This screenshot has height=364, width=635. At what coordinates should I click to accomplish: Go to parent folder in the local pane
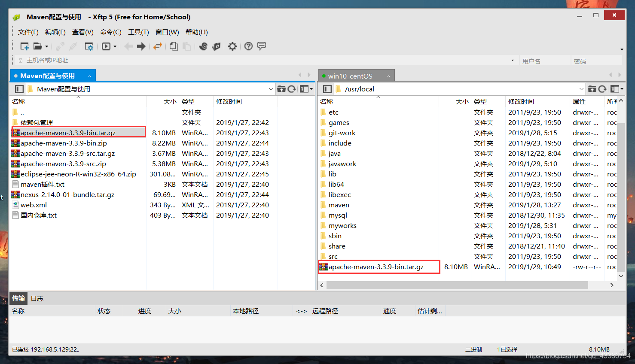281,89
